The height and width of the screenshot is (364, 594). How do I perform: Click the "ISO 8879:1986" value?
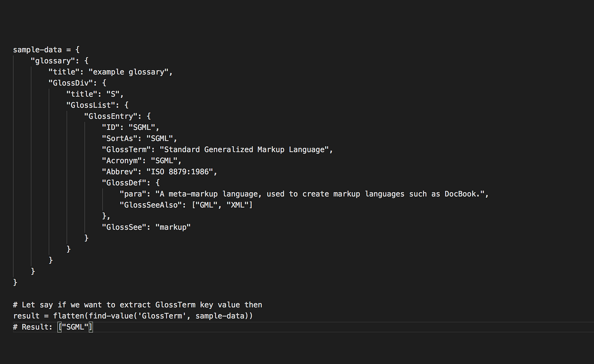pyautogui.click(x=179, y=171)
